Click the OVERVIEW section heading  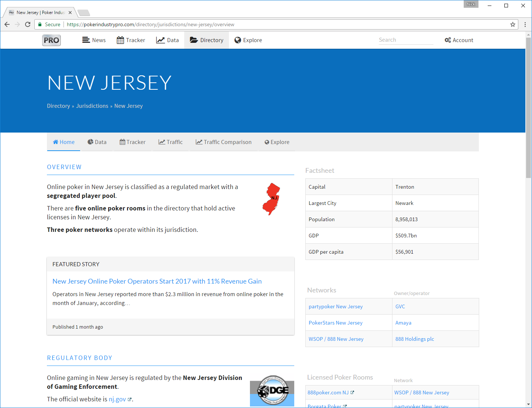[64, 167]
